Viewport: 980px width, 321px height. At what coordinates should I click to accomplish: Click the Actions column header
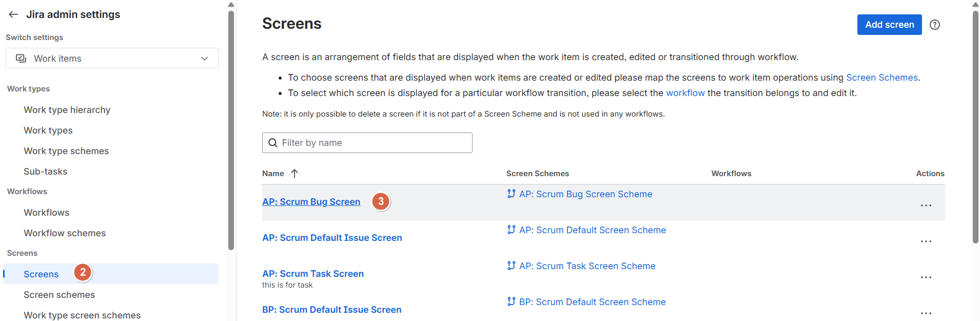(930, 174)
